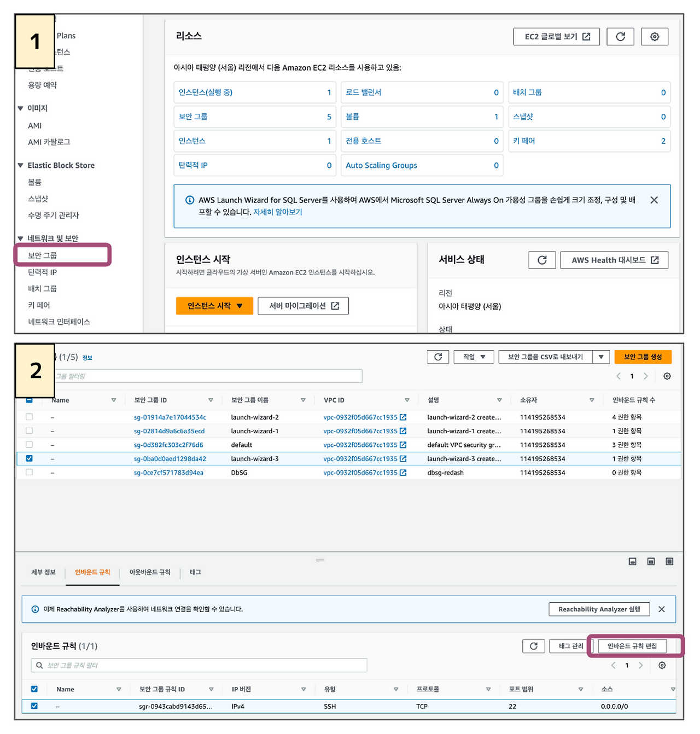This screenshot has width=700, height=734.
Task: Click the 태그 관리 button
Action: point(571,646)
